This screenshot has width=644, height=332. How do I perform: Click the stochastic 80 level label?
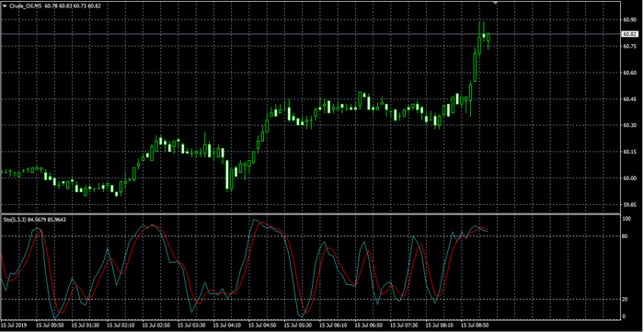point(625,236)
